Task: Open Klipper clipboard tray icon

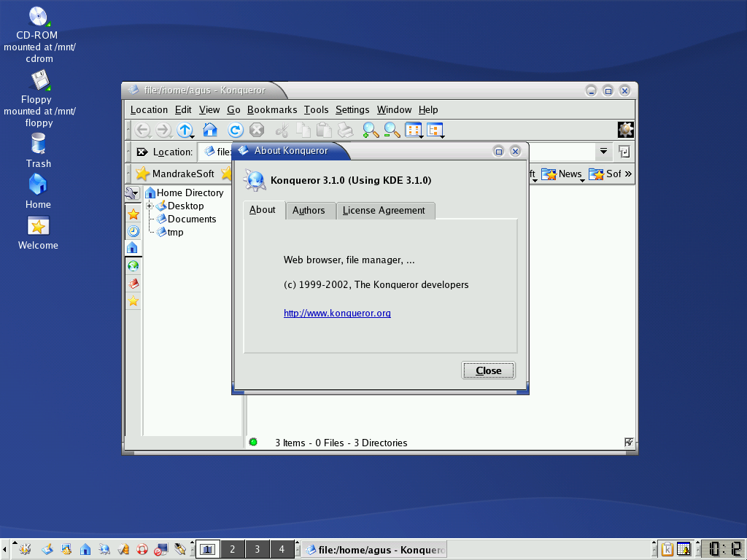Action: tap(667, 549)
